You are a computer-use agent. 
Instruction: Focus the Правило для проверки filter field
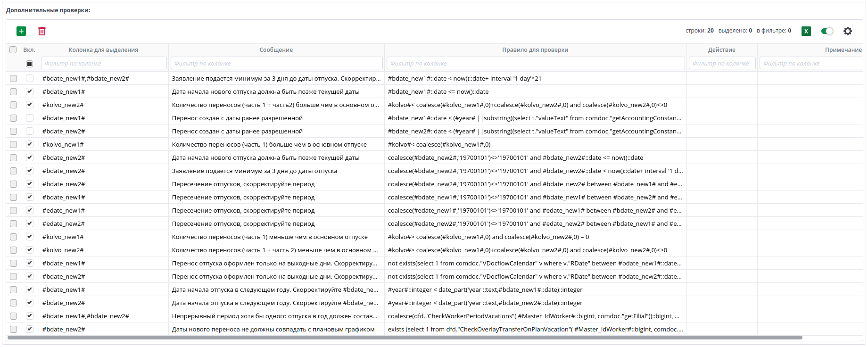tap(535, 64)
